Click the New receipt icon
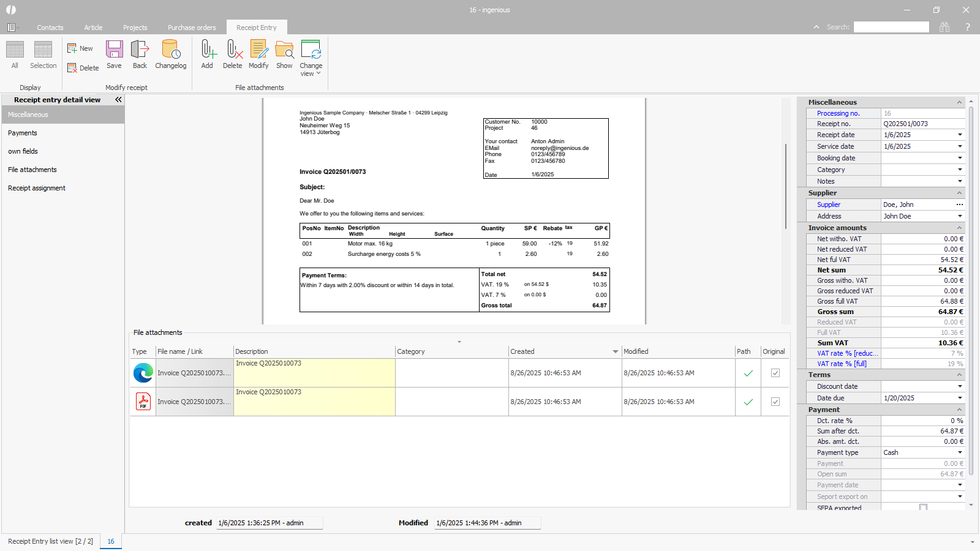 80,48
